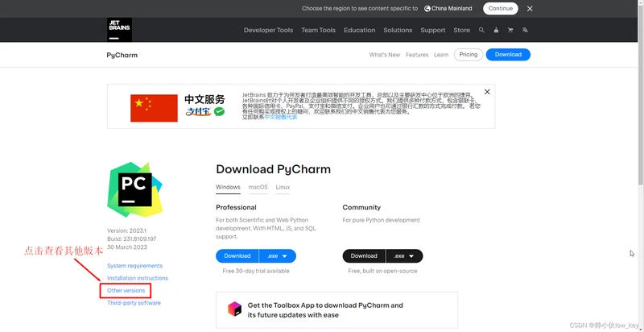Click the PyCharm product name
Image resolution: width=644 pixels, height=332 pixels.
(x=122, y=55)
